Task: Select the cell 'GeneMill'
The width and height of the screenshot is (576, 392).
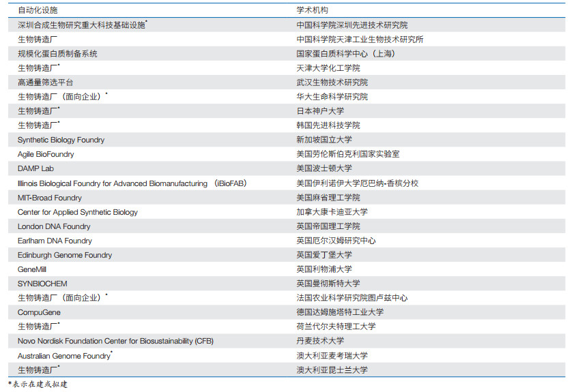Action: [32, 269]
